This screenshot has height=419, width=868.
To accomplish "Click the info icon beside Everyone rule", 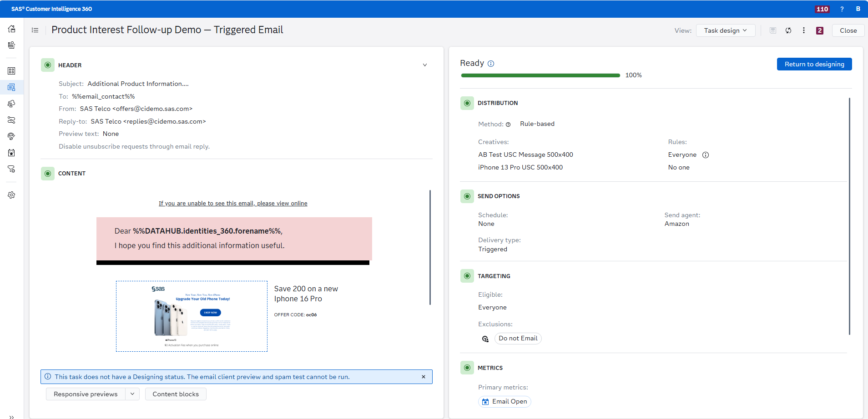I will pyautogui.click(x=706, y=155).
